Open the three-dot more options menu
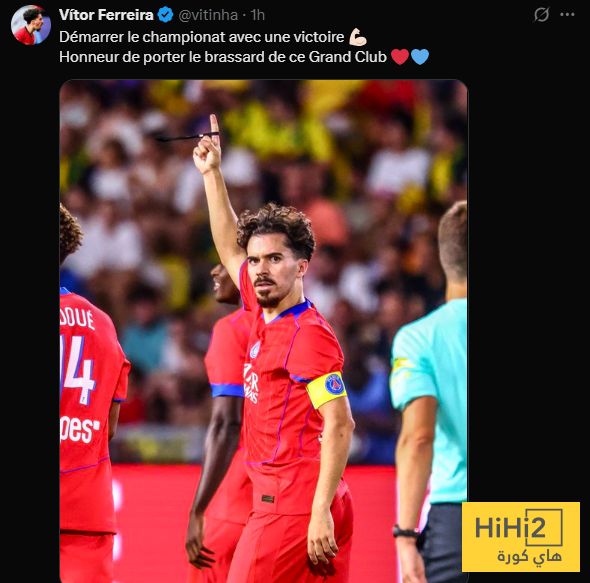Viewport: 590px width, 583px height. pos(567,15)
